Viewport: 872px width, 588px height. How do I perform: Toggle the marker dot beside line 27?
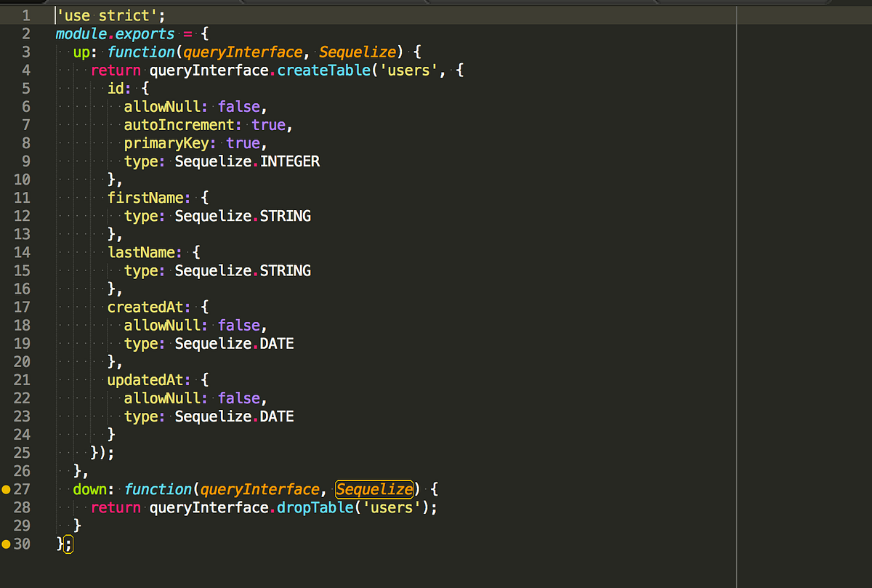point(6,488)
